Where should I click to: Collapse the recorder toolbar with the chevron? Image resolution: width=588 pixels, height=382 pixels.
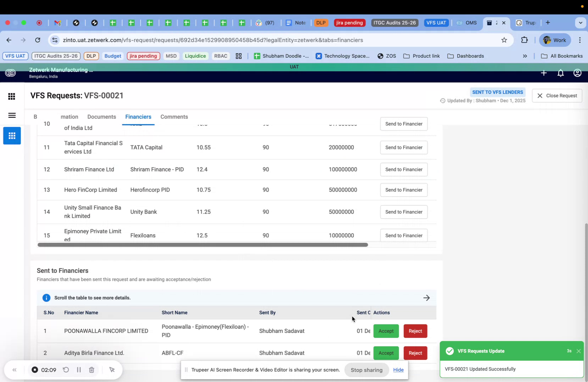click(15, 370)
